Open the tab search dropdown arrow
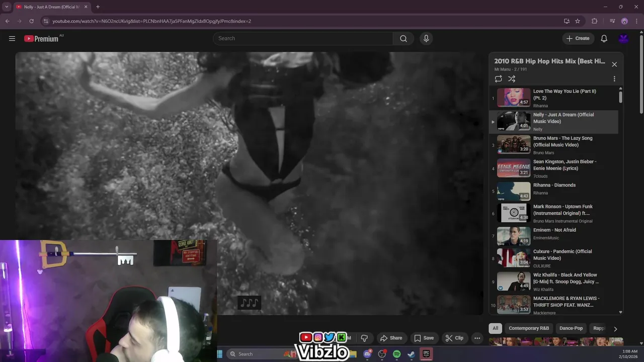The width and height of the screenshot is (644, 362). coord(7,7)
